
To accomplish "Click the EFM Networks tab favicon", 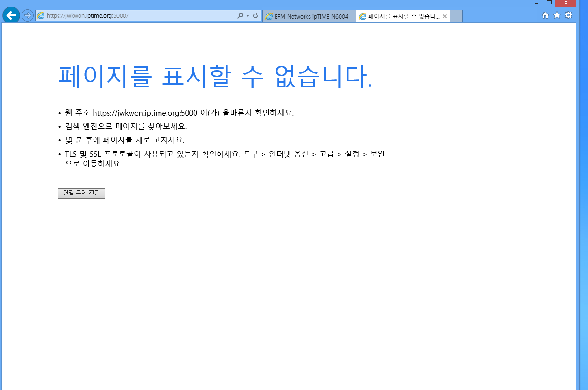I will 269,17.
